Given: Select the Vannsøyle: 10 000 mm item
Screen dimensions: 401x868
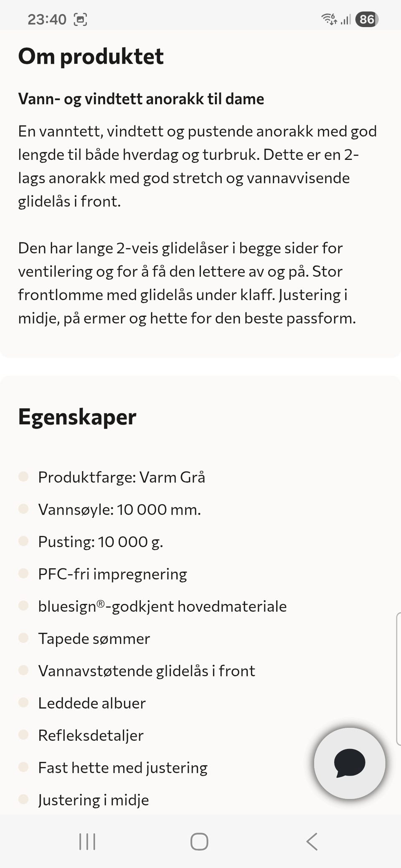Looking at the screenshot, I should click(x=119, y=510).
